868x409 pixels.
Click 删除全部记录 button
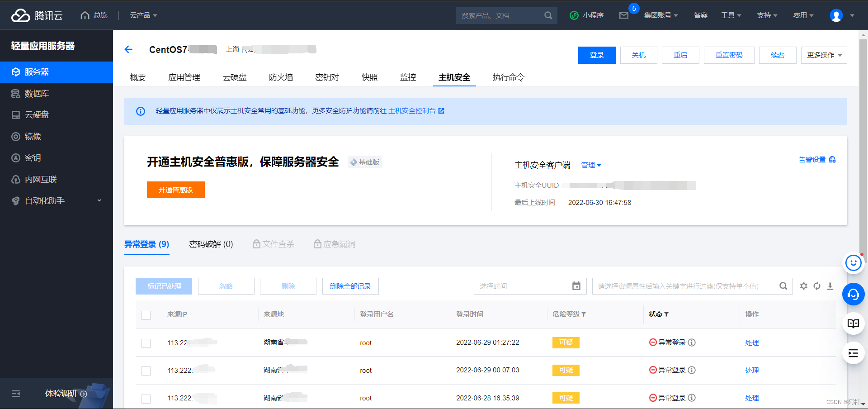pyautogui.click(x=350, y=286)
